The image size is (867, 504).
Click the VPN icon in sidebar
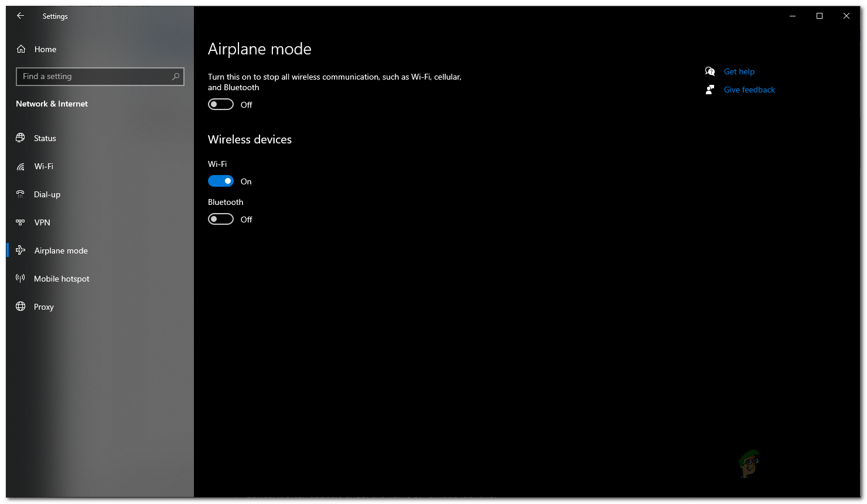(x=21, y=222)
